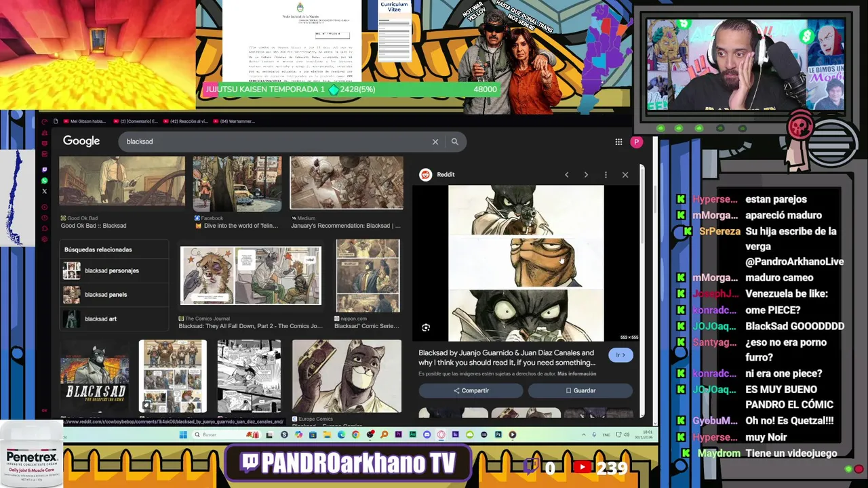Open Microsoft Edge from the taskbar
The height and width of the screenshot is (488, 868).
click(341, 434)
